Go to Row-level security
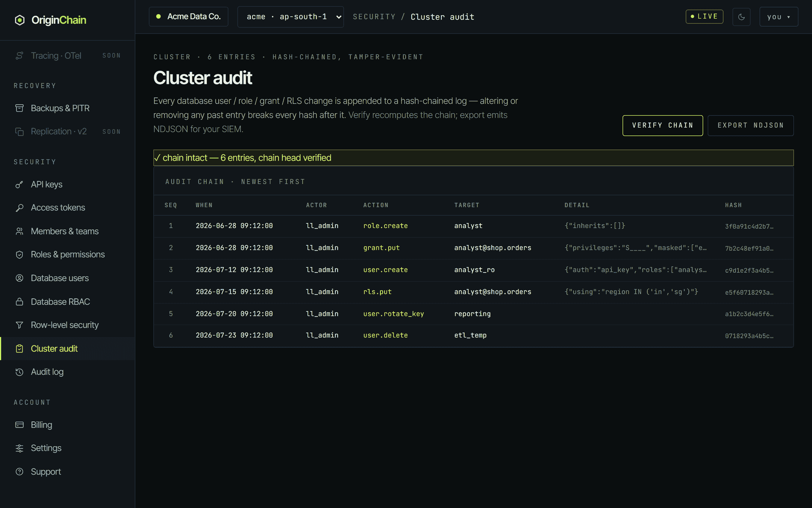Image resolution: width=812 pixels, height=508 pixels. coord(68,325)
